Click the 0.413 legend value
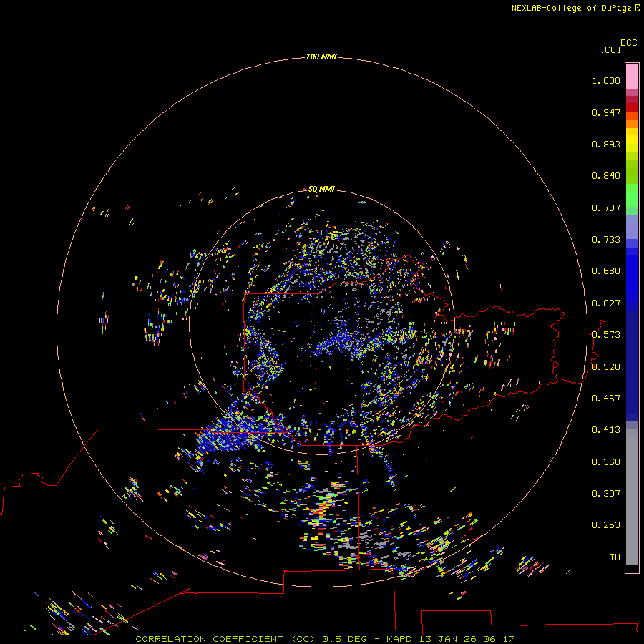The image size is (644, 644). tap(606, 430)
